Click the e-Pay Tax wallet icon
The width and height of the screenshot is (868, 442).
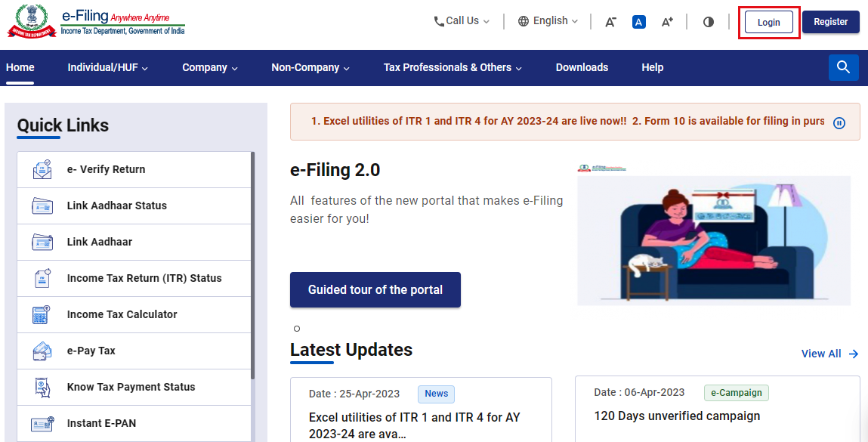(42, 351)
